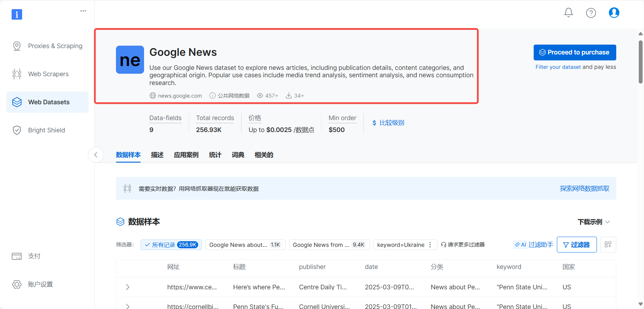Open Web Scrapers in sidebar
Screen dimensions: 644x309
tap(47, 74)
